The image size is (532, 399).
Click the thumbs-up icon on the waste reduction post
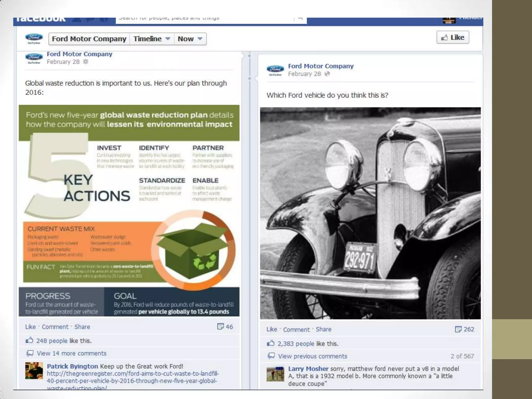(x=29, y=340)
